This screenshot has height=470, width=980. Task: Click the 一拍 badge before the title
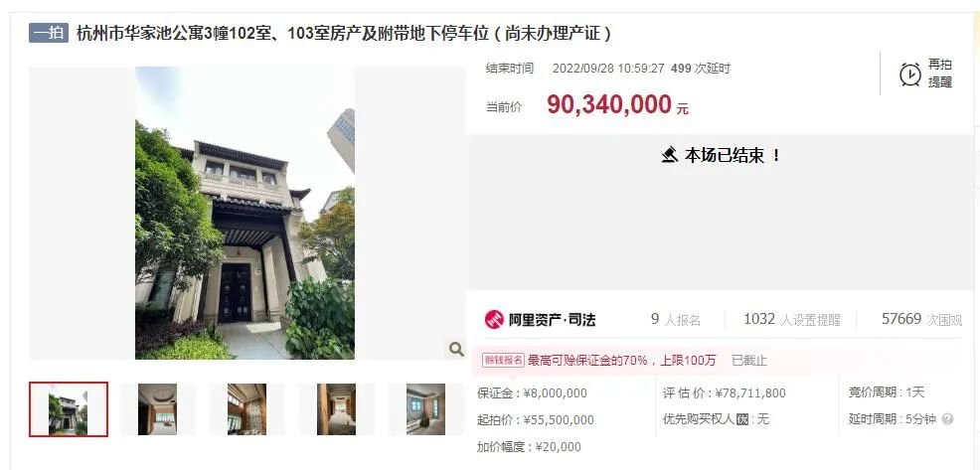tap(48, 33)
